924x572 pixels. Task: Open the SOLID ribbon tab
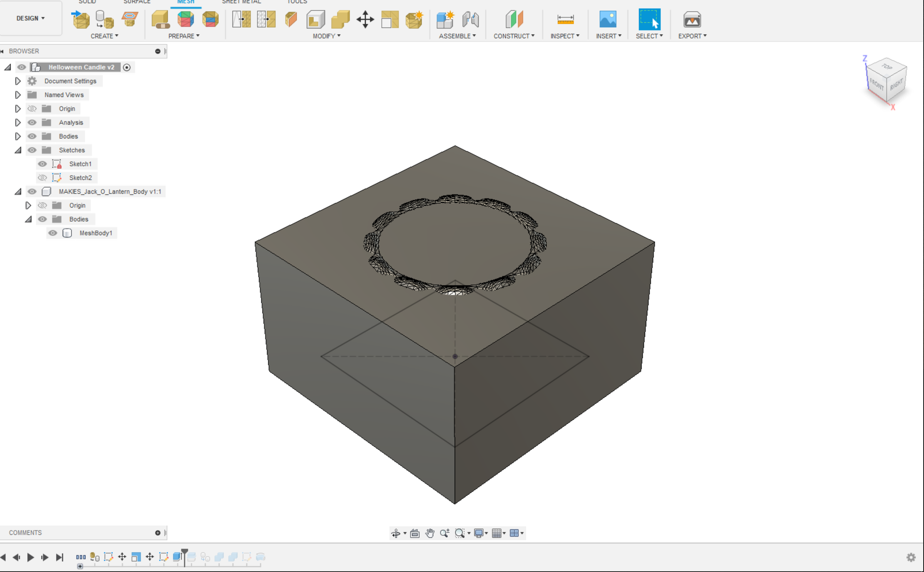click(x=87, y=2)
